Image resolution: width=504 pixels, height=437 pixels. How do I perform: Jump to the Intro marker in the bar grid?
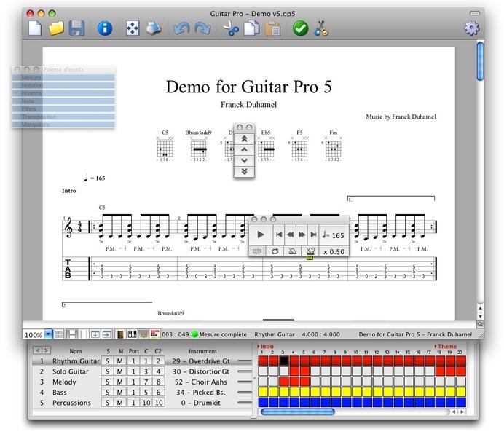click(x=265, y=347)
